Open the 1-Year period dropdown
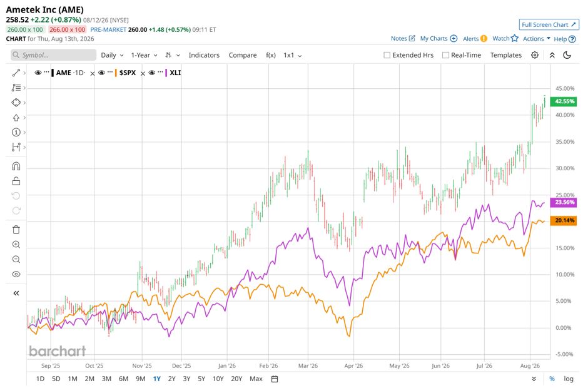 click(x=144, y=55)
